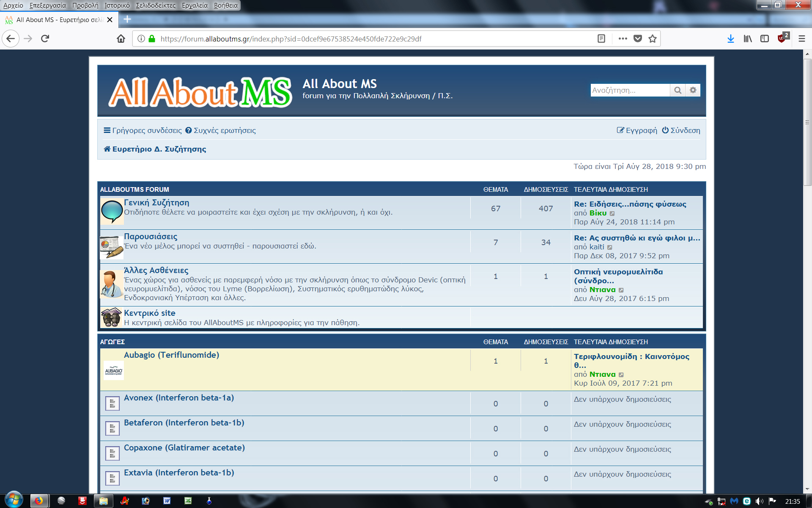Open Avonex (Interferon beta-1a) forum
812x508 pixels.
point(179,398)
